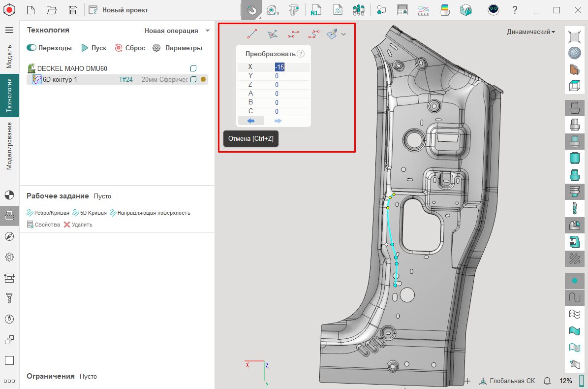Click the New project file icon
The width and height of the screenshot is (588, 389).
(31, 10)
